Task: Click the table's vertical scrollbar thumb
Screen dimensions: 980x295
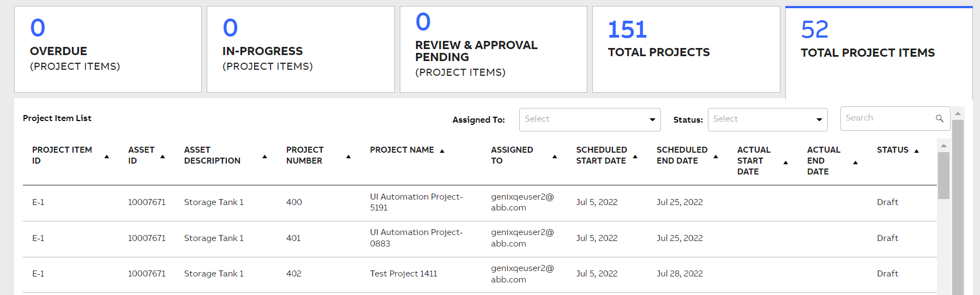Action: (943, 175)
